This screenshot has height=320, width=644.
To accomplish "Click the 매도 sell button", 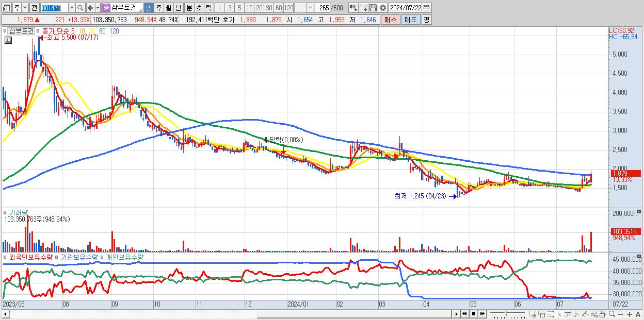I will click(x=411, y=20).
